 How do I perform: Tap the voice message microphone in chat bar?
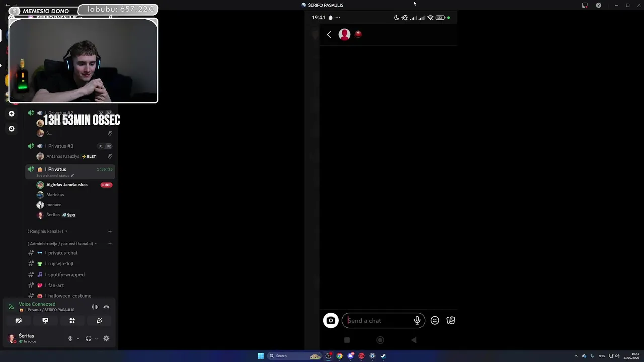pos(417,320)
